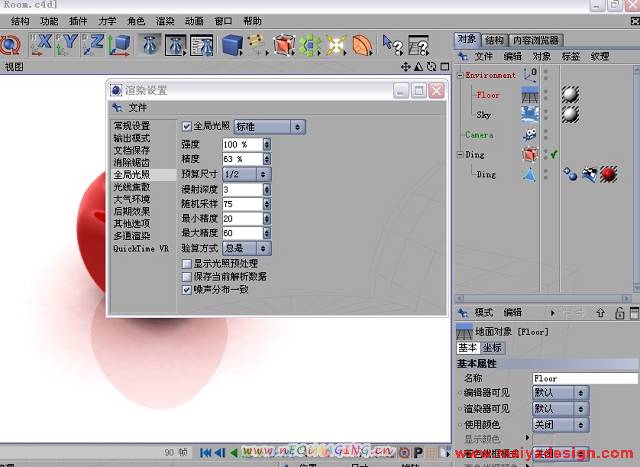Click the red material tag on Ding
Viewport: 640px width, 467px height.
pyautogui.click(x=607, y=174)
